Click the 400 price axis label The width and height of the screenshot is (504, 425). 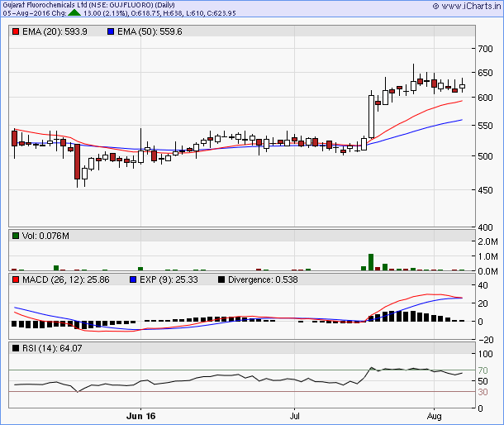485,227
